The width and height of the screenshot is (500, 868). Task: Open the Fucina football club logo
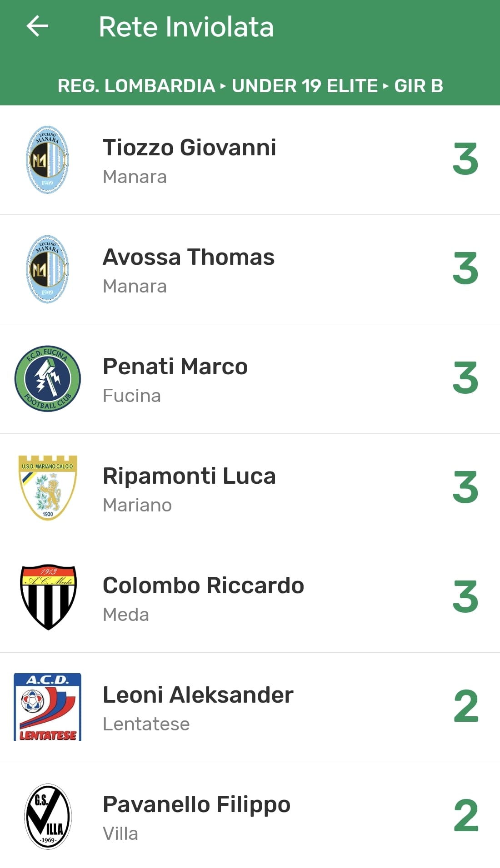click(x=48, y=379)
